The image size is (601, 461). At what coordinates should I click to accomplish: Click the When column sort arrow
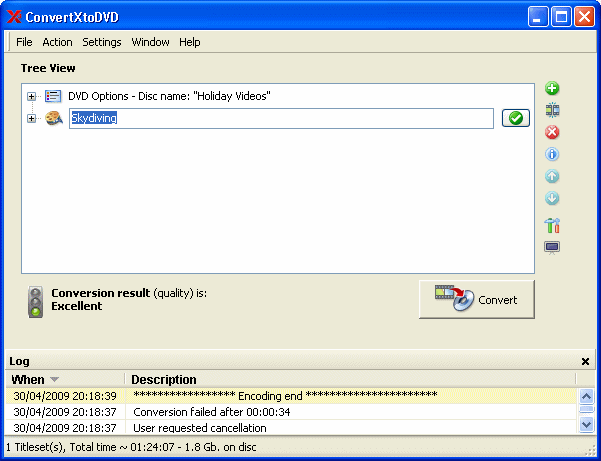coord(54,379)
